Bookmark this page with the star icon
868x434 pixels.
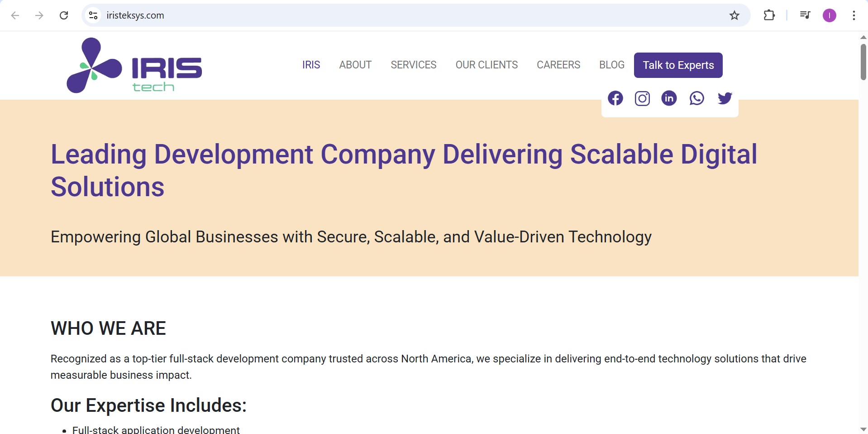click(734, 15)
